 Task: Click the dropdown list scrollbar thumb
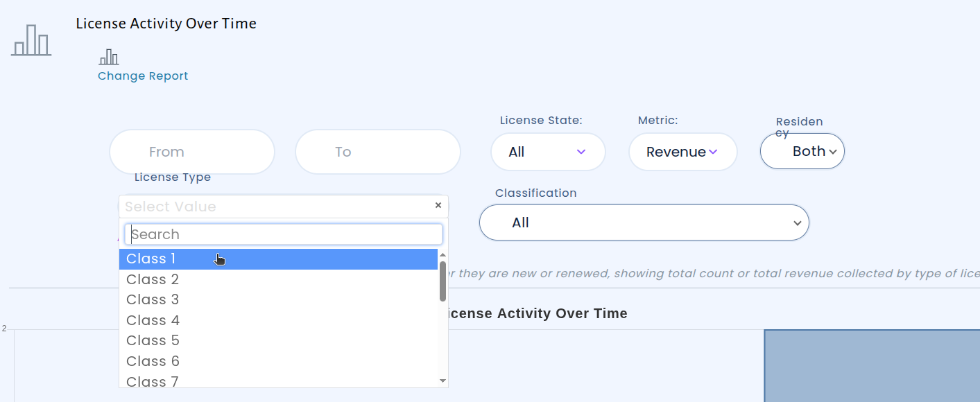(442, 281)
